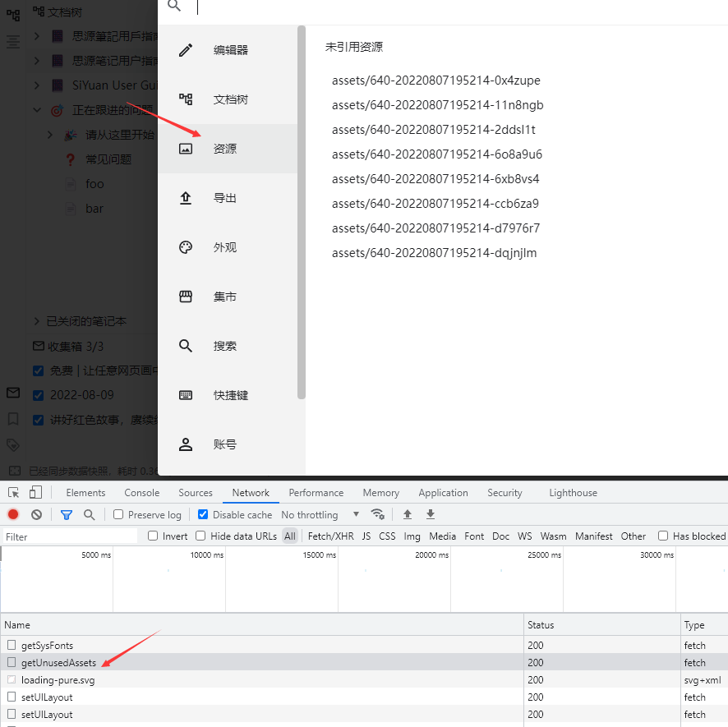Open the 搜索 search settings section
The image size is (728, 727).
[228, 345]
